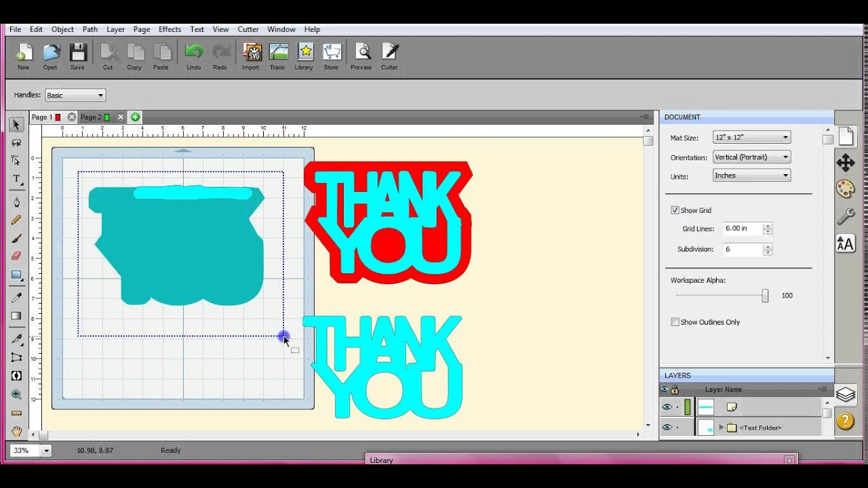Viewport: 868px width, 488px height.
Task: Uncheck the Show Grid checkbox
Action: pyautogui.click(x=675, y=210)
